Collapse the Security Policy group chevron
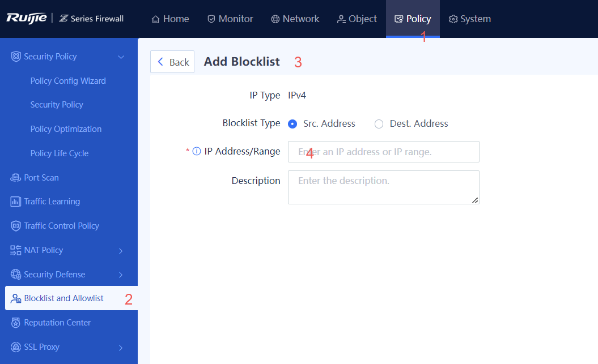598x364 pixels. 121,57
